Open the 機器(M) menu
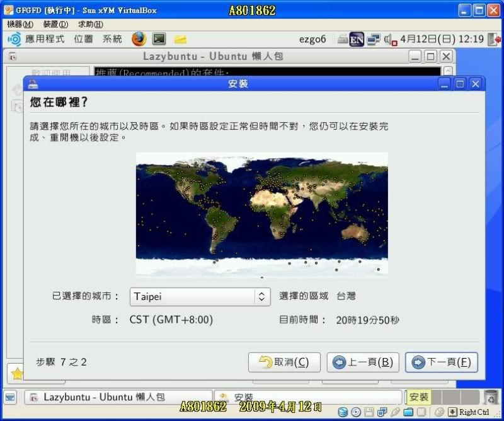The width and height of the screenshot is (504, 421). click(20, 24)
